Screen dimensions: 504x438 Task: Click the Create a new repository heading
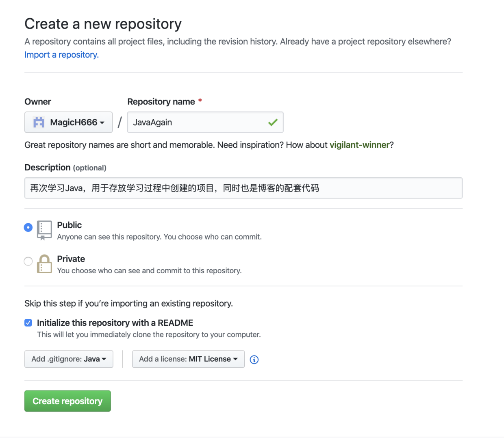(x=103, y=24)
